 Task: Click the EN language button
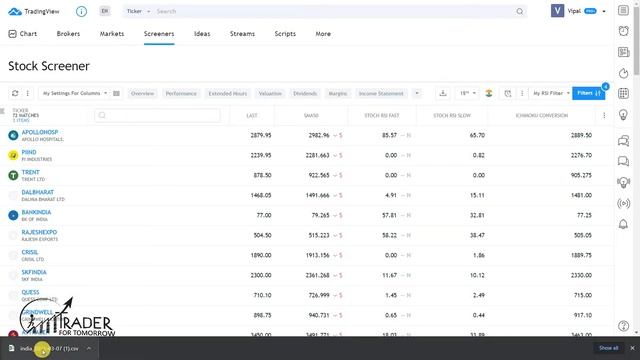tap(105, 11)
